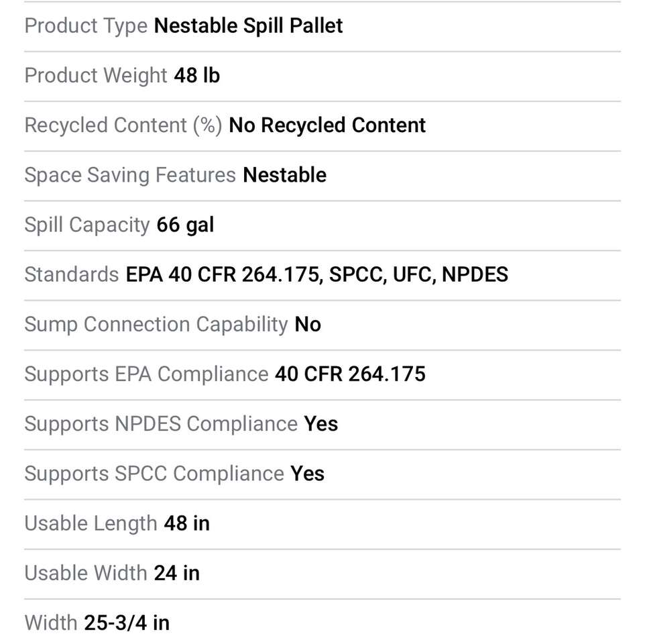
Task: Select the 'Sump Connection Capability' label
Action: (156, 324)
